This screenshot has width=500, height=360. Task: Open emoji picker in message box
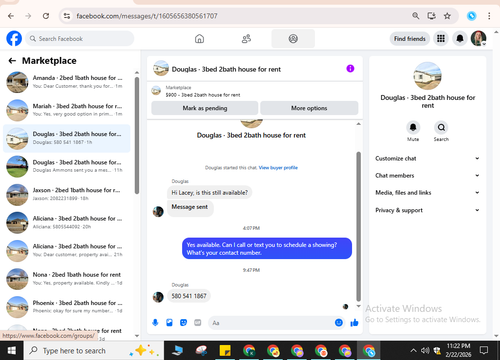339,323
